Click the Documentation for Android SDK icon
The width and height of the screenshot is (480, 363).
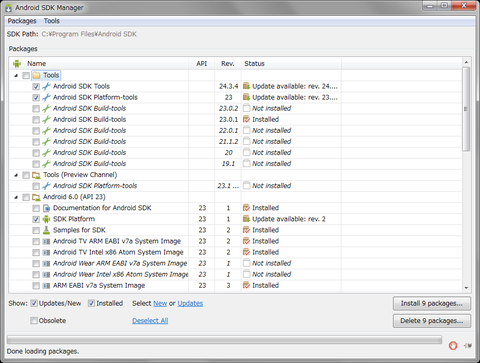tap(46, 208)
